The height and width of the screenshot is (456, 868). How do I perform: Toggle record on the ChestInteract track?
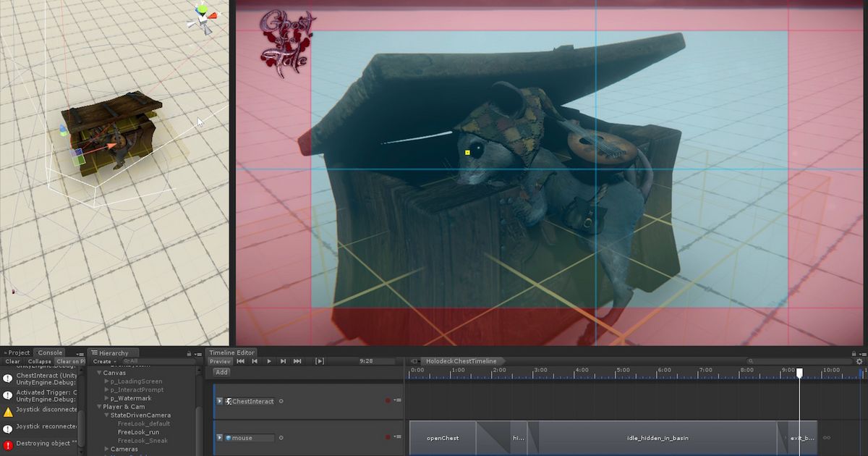click(x=388, y=400)
